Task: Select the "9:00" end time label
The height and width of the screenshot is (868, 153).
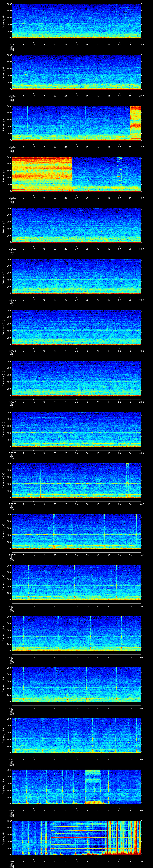Action: pos(141,453)
